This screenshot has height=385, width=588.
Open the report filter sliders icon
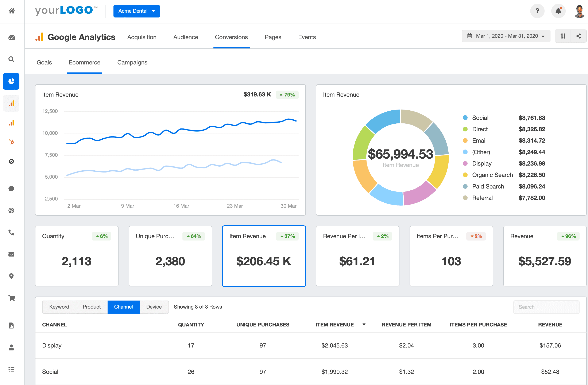tap(563, 36)
